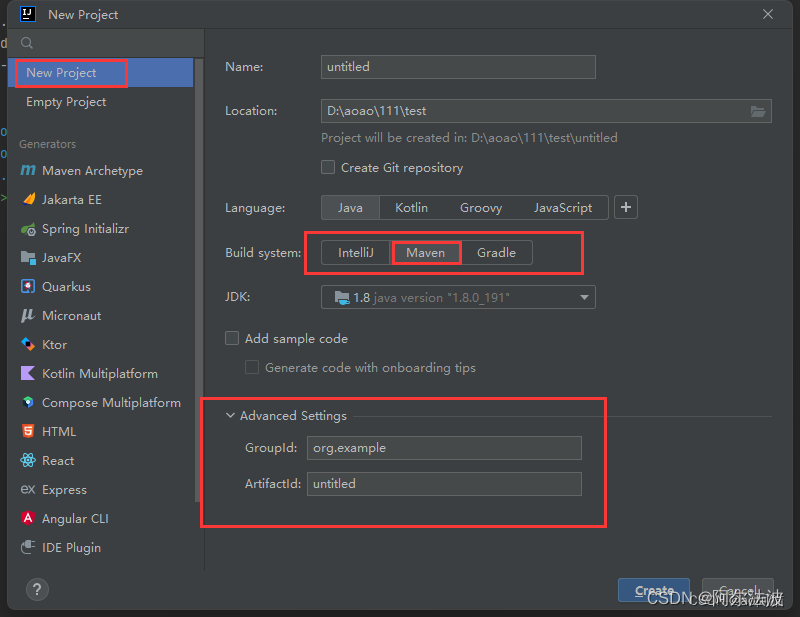800x617 pixels.
Task: Click the React atom icon
Action: coord(28,460)
